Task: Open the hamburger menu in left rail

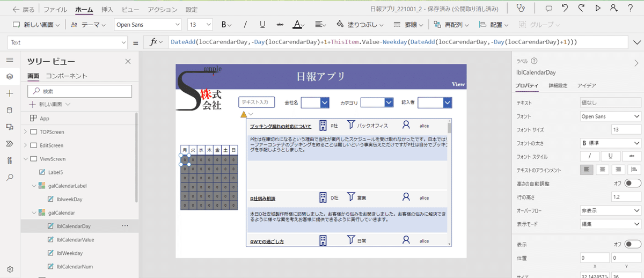Action: pyautogui.click(x=10, y=60)
